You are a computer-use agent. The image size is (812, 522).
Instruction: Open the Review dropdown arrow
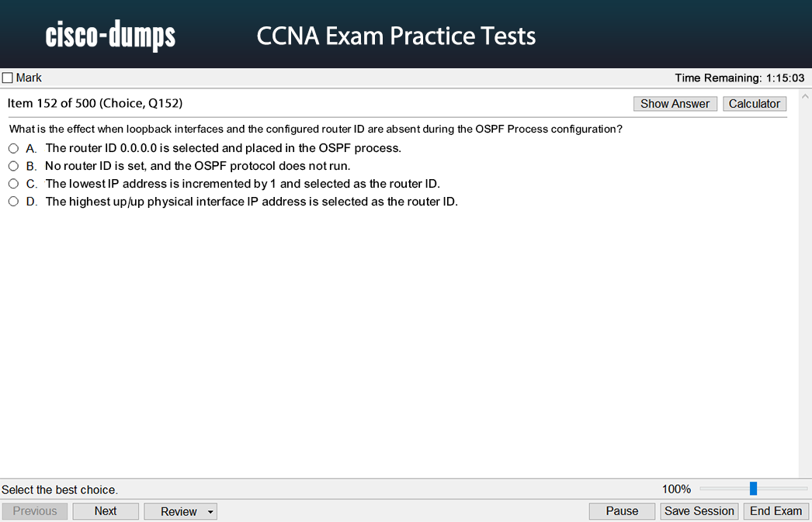pyautogui.click(x=210, y=512)
